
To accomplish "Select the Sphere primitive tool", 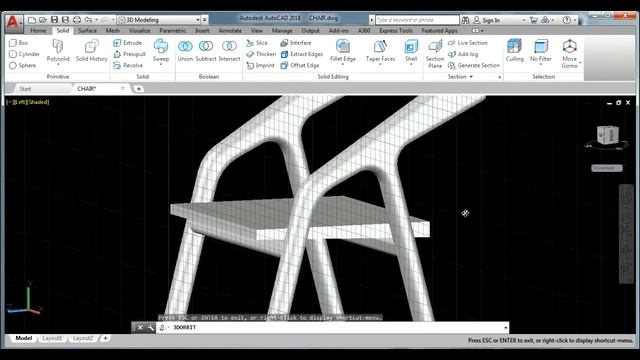I will (22, 65).
